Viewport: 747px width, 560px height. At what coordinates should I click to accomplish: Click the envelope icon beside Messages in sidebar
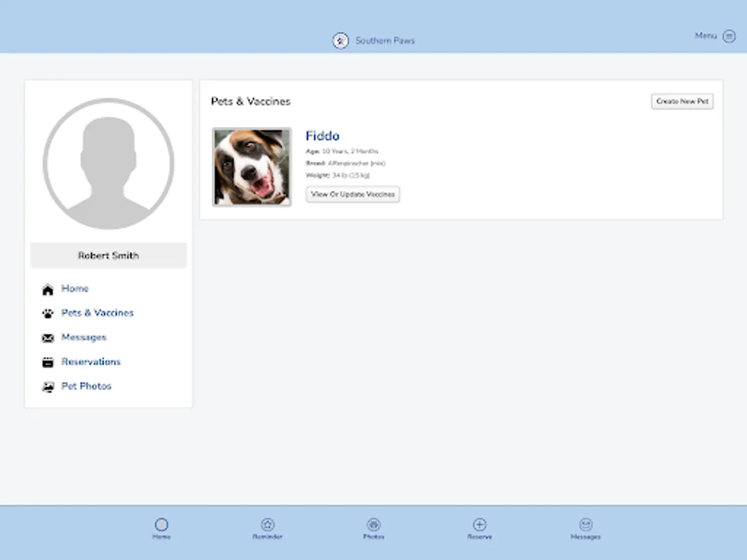point(48,337)
